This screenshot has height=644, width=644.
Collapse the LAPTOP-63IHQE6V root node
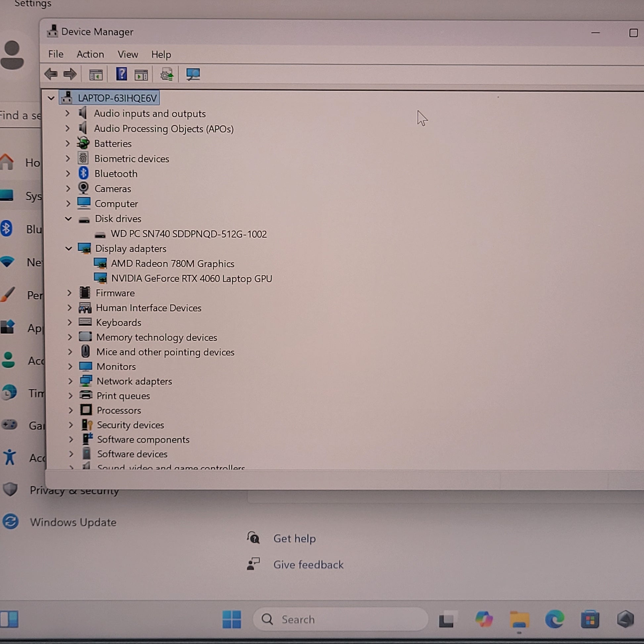[x=51, y=98]
